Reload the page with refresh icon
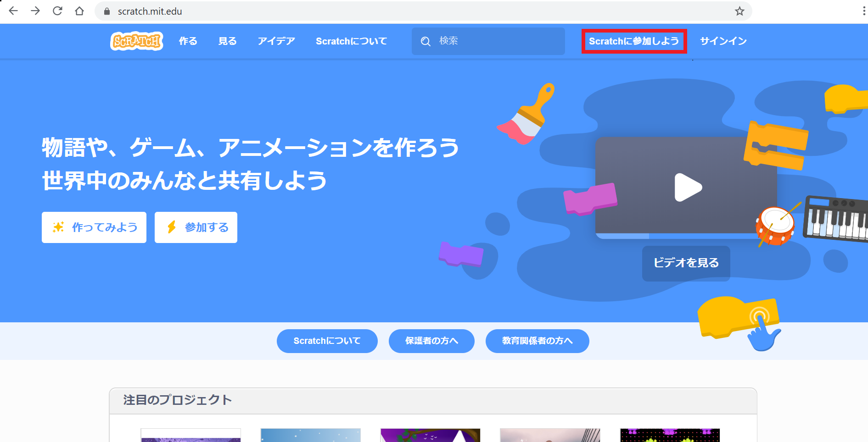Image resolution: width=868 pixels, height=442 pixels. pos(57,11)
